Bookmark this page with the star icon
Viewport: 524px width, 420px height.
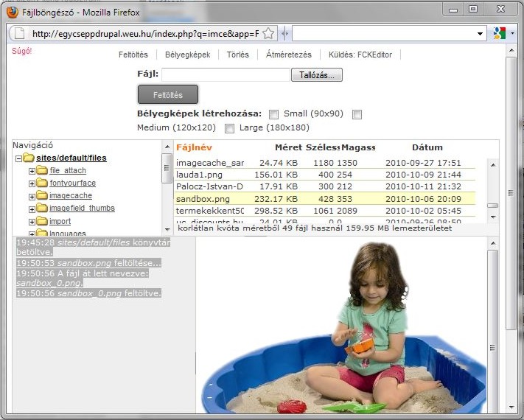268,33
